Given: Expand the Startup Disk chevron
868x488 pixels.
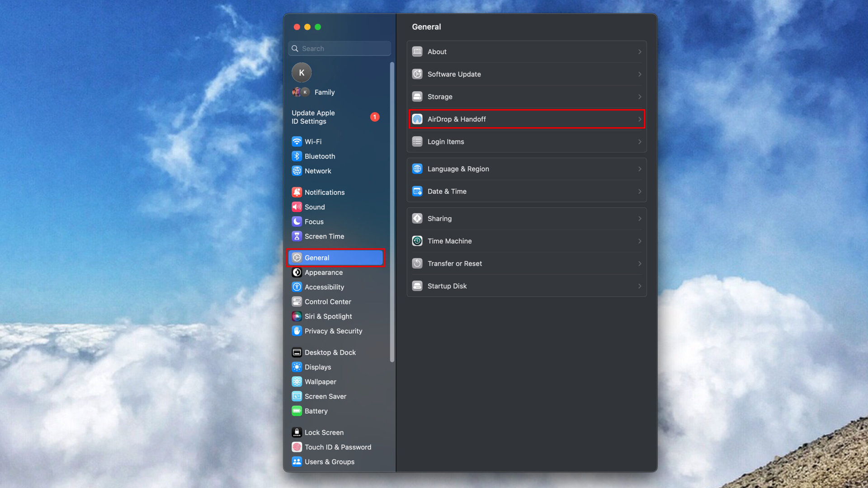Looking at the screenshot, I should (639, 286).
